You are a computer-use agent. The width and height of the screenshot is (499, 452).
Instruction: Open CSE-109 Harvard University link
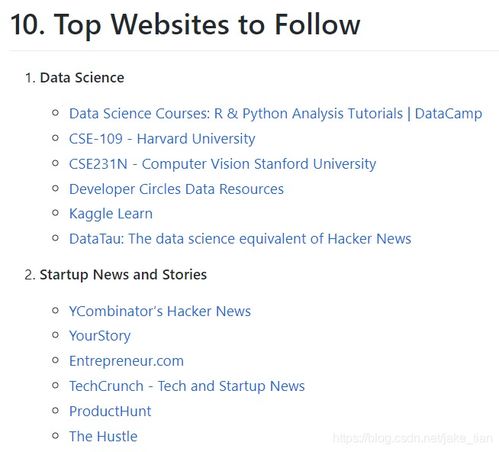click(x=162, y=139)
